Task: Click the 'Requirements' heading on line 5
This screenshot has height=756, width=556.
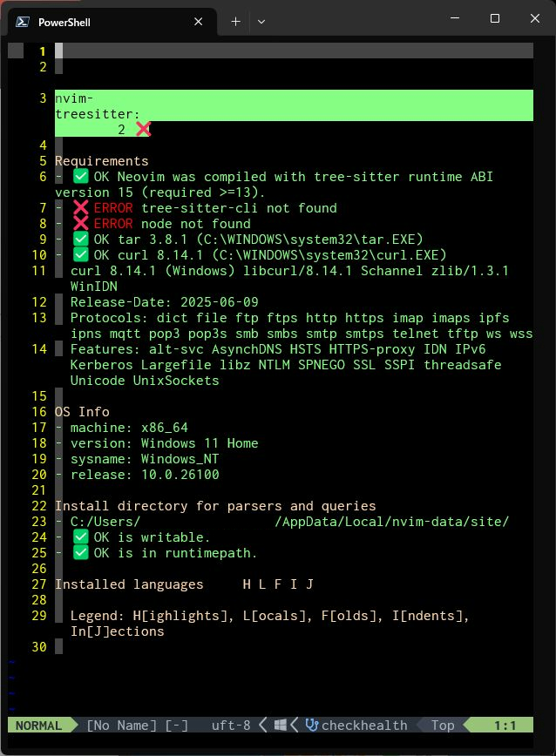Action: [102, 161]
